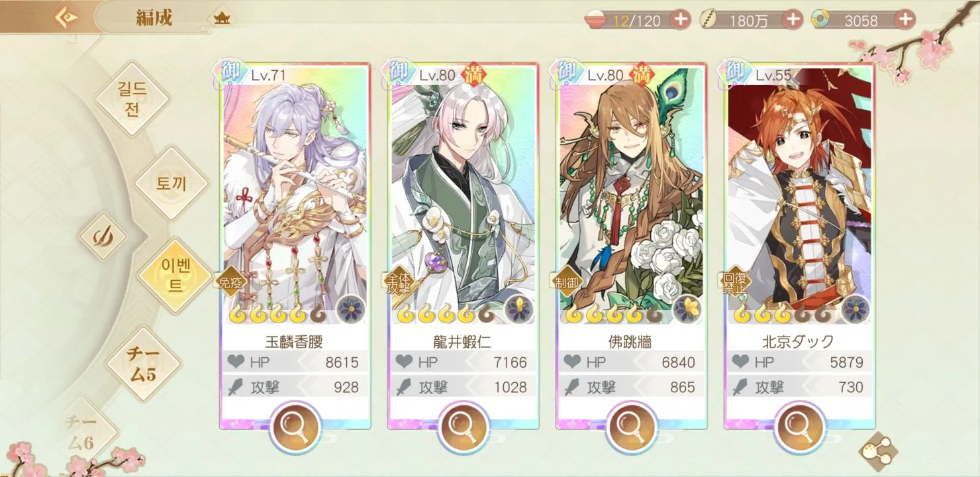This screenshot has height=477, width=980.
Task: Select the チーム5 team tab
Action: point(143,363)
